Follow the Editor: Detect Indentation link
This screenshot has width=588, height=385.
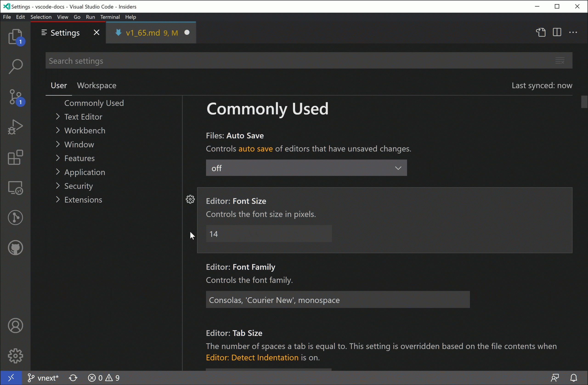(252, 358)
